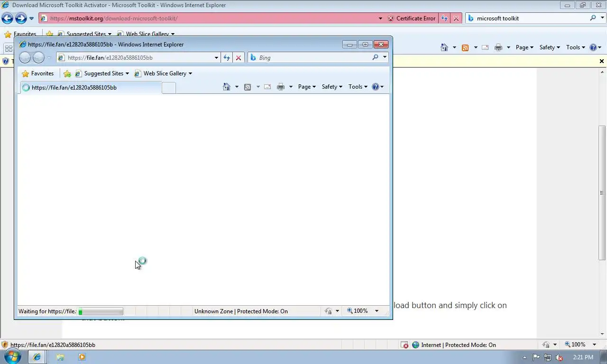Expand address bar dropdown in popup window
The height and width of the screenshot is (364, 607).
pyautogui.click(x=216, y=58)
